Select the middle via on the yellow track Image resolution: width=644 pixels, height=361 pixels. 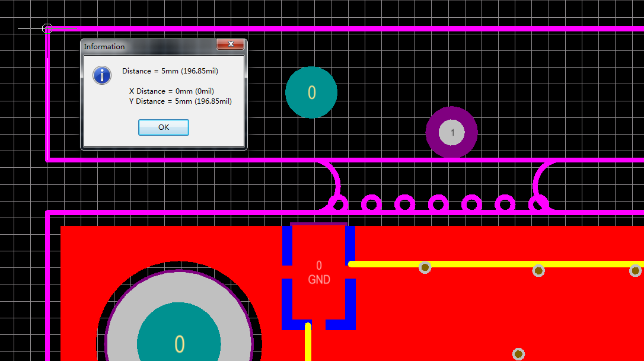538,270
